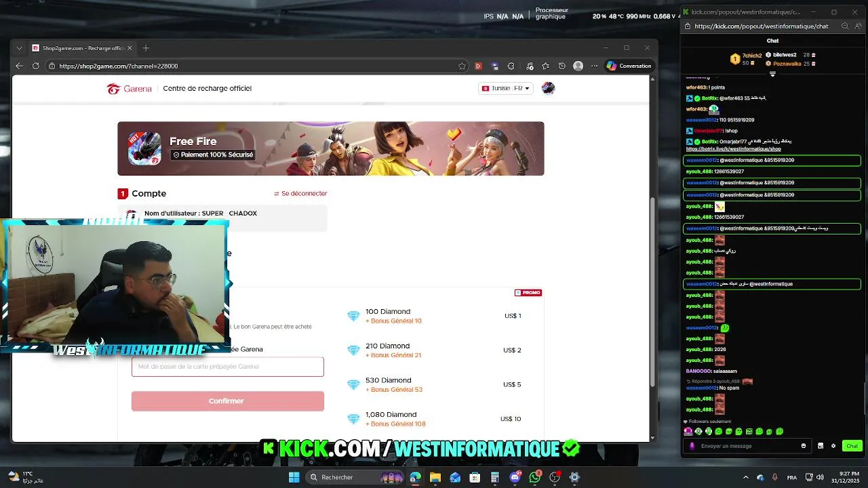Select 100 Diamond for US$ 1
The height and width of the screenshot is (488, 868).
point(434,316)
